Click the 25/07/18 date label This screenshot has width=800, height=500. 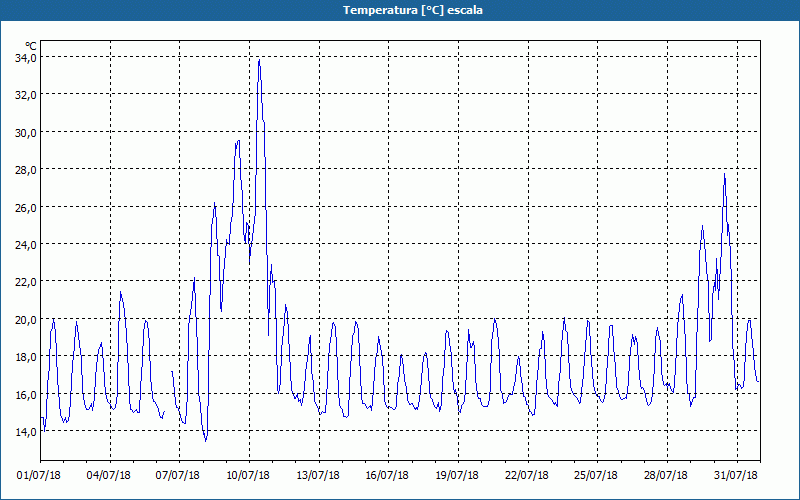point(596,475)
